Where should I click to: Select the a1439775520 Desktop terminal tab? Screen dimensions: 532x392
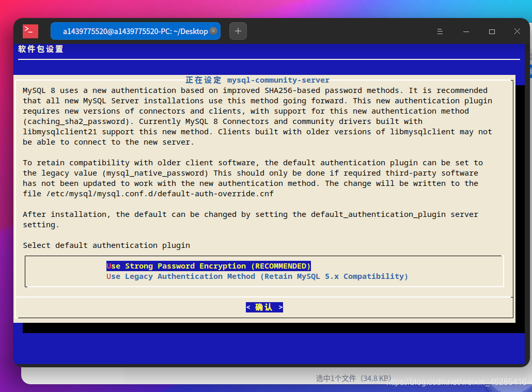[135, 31]
